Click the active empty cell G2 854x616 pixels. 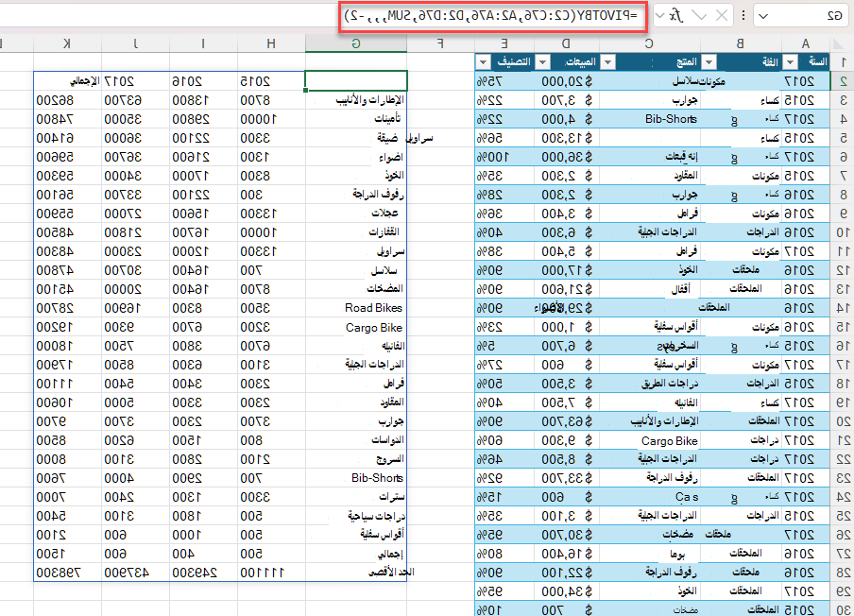point(356,81)
